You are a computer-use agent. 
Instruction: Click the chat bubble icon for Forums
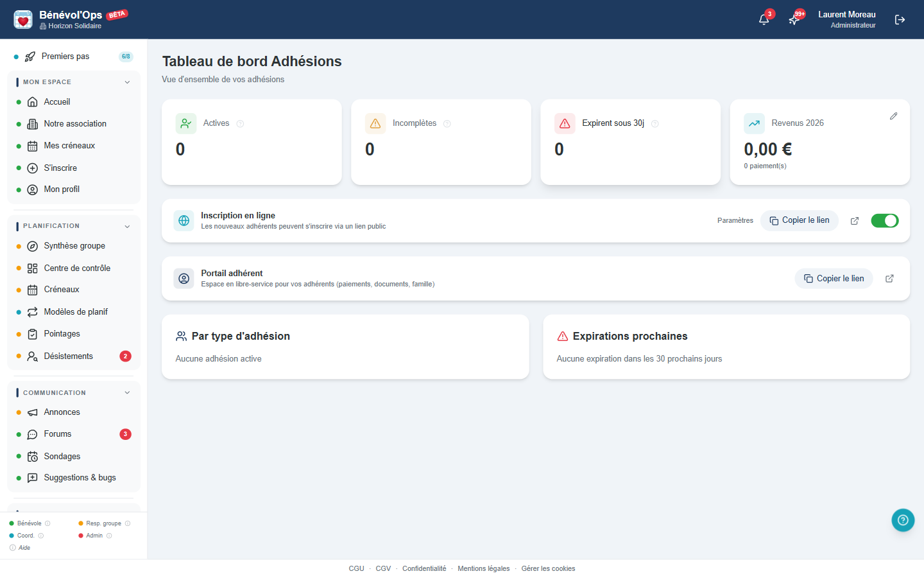33,434
